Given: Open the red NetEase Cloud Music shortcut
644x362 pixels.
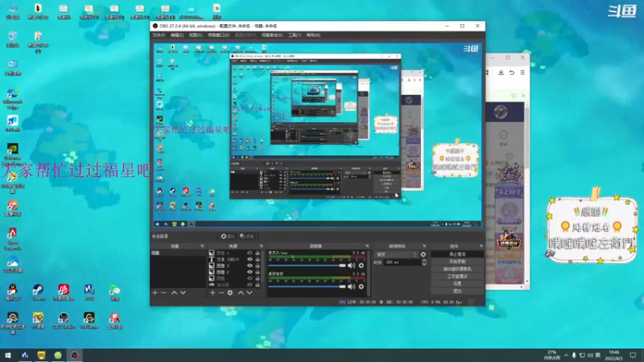Looking at the screenshot, I should (64, 292).
